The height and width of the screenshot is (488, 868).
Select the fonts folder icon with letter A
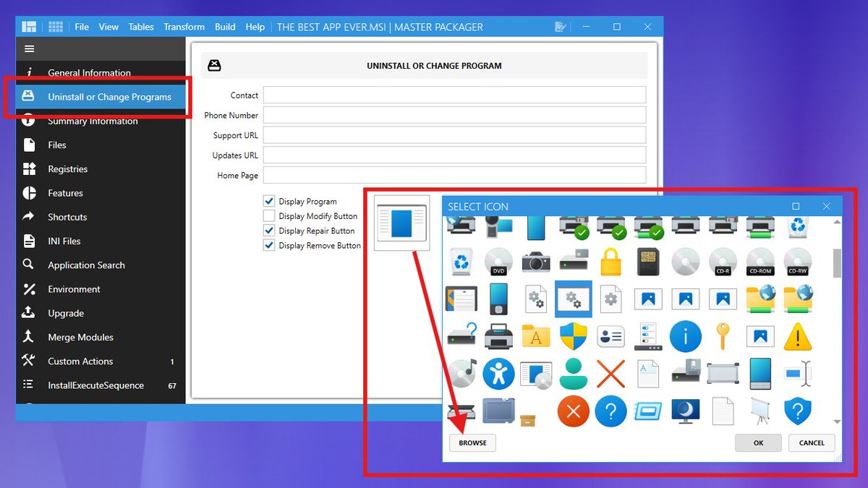click(x=536, y=337)
